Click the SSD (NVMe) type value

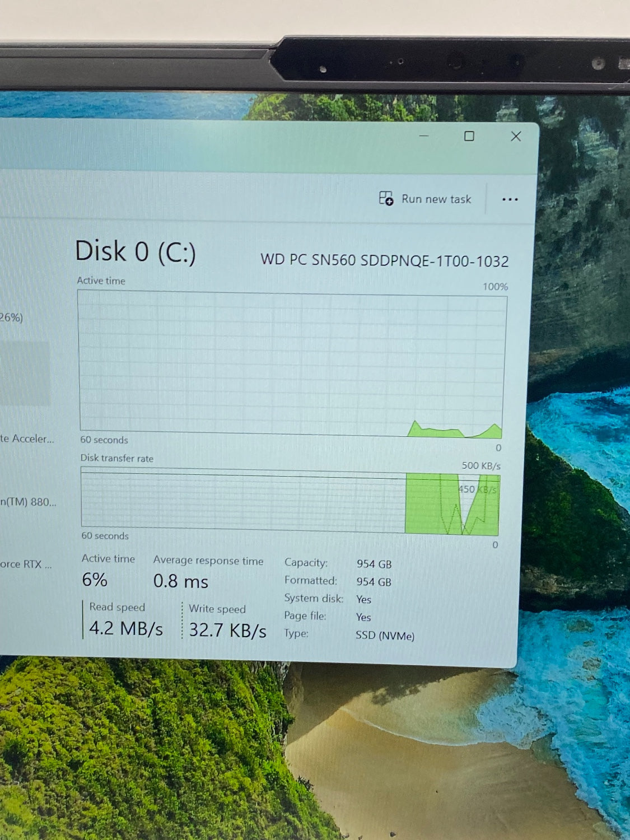[x=385, y=636]
